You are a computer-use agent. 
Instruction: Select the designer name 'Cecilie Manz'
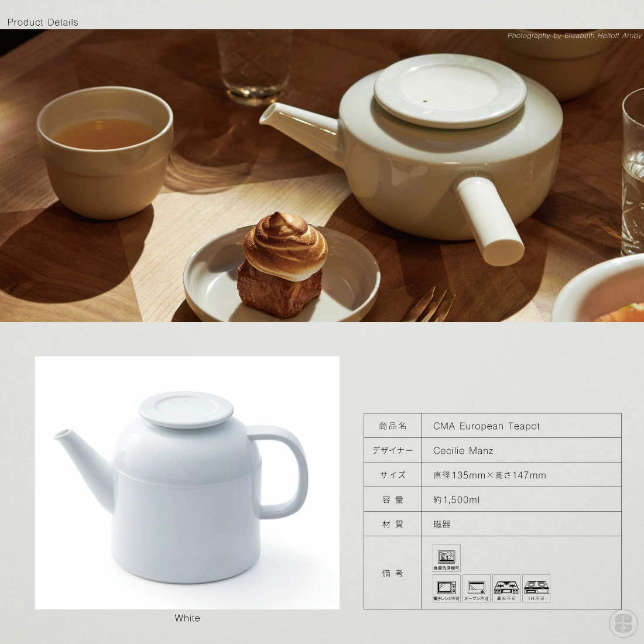(463, 451)
